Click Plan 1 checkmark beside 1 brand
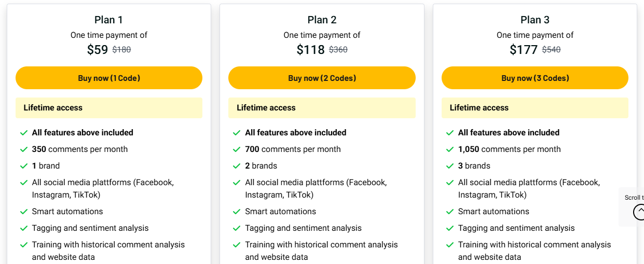The image size is (644, 264). coord(24,166)
